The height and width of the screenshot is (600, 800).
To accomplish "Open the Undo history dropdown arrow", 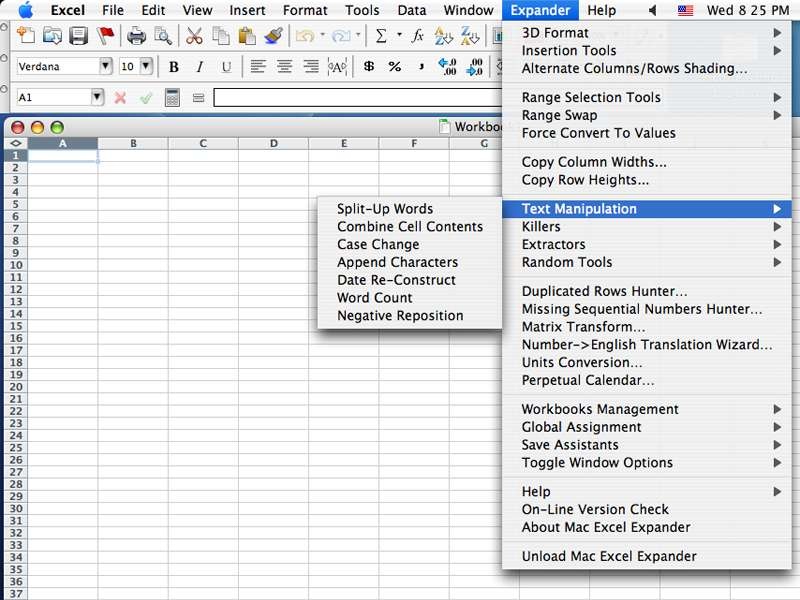I will pyautogui.click(x=323, y=35).
